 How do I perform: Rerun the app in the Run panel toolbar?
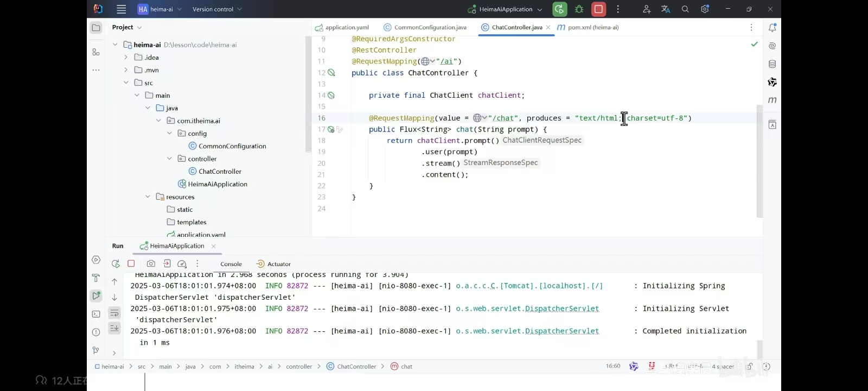tap(116, 264)
